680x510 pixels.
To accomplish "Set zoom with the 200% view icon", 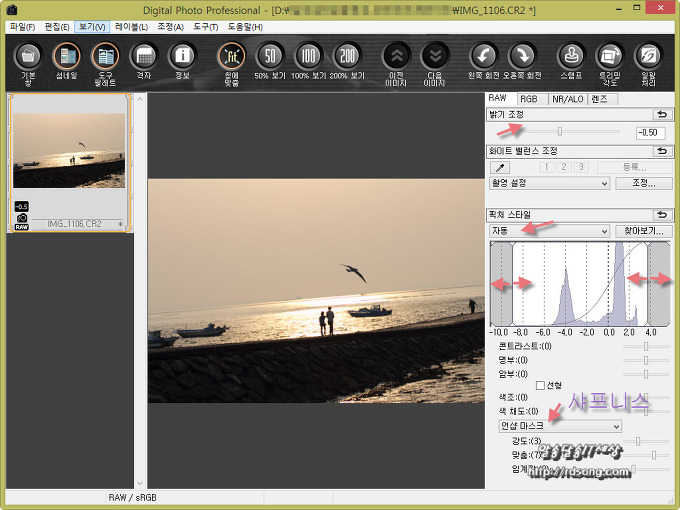I will [x=348, y=56].
